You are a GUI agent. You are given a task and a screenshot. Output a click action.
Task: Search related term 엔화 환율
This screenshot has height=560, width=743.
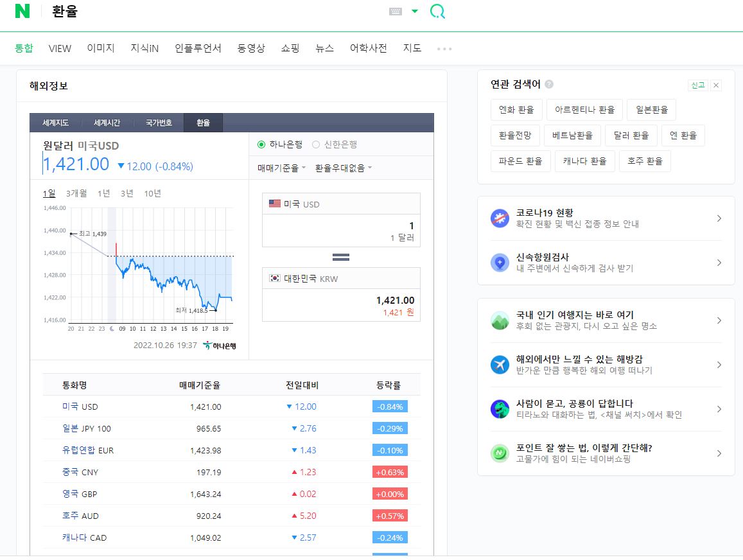tap(516, 109)
